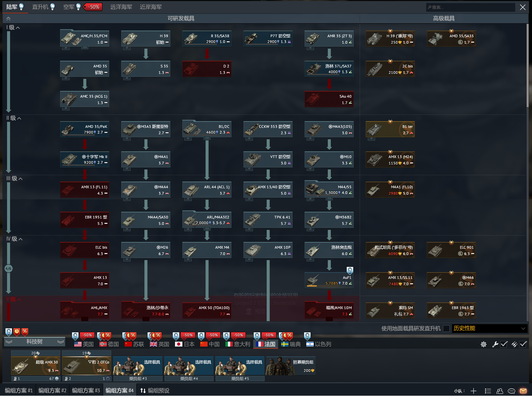This screenshot has width=532, height=396.
Task: Click the -50% badge above 中国
Action: tap(213, 335)
